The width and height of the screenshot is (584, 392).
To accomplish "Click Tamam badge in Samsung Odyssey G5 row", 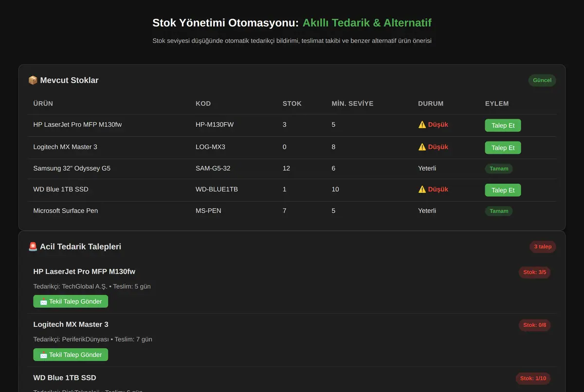I will (x=499, y=169).
